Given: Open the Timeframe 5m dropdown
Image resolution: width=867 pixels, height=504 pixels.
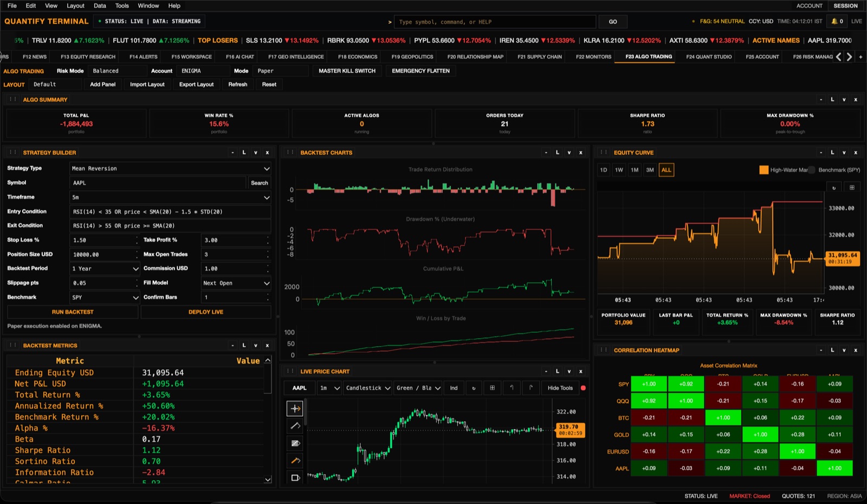Looking at the screenshot, I should coord(170,197).
